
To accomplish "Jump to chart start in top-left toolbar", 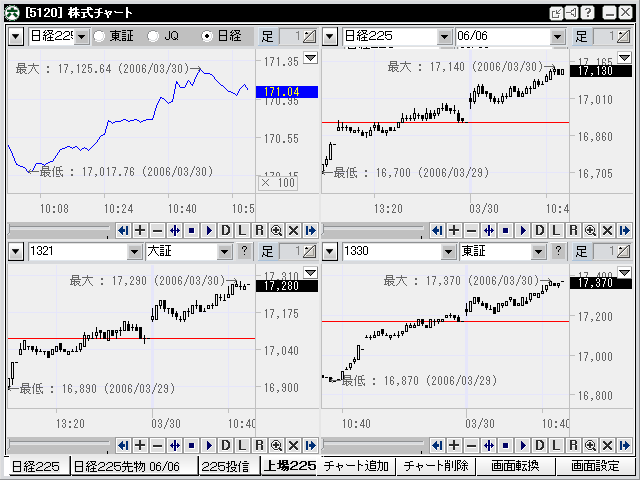I will point(123,231).
